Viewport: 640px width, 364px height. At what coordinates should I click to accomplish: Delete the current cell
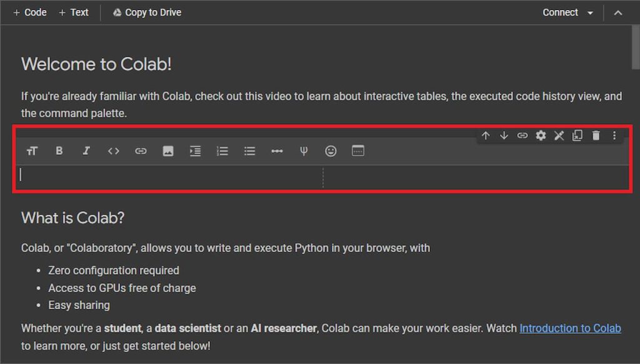pyautogui.click(x=596, y=135)
